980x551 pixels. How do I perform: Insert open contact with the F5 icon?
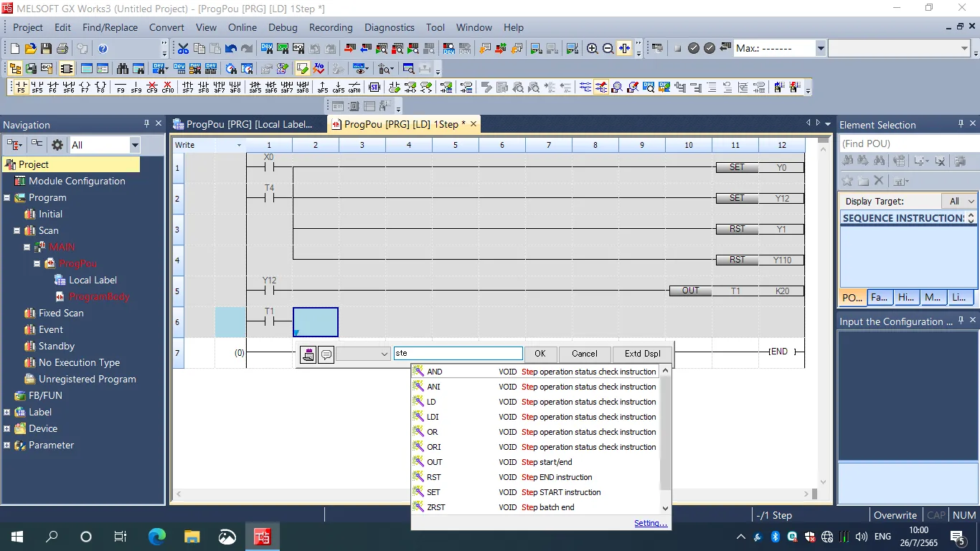[21, 88]
